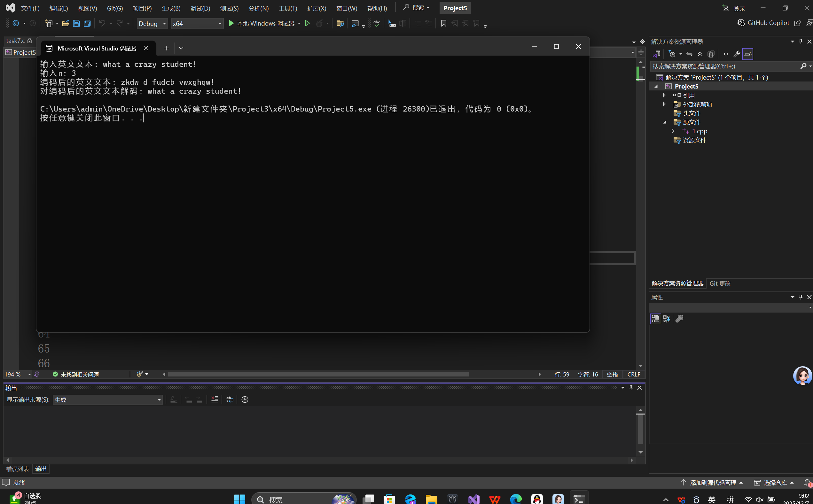This screenshot has width=813, height=504.
Task: Switch to the 错误列表 tab
Action: 17,469
